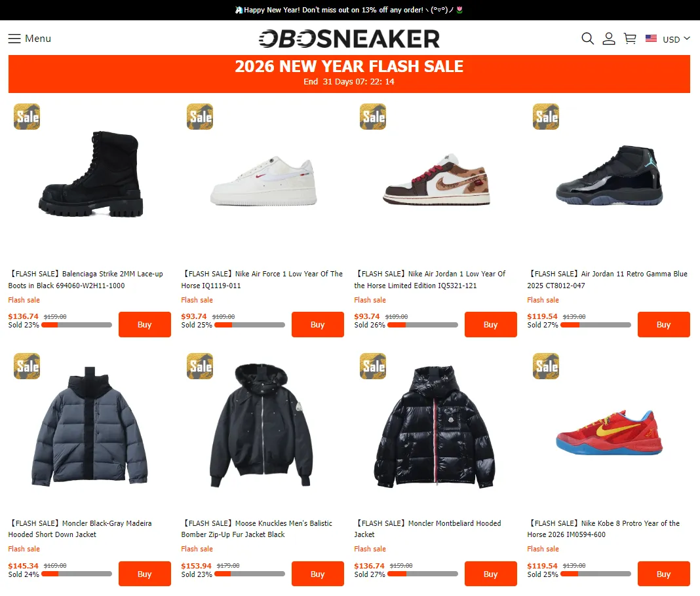This screenshot has width=700, height=596.
Task: Click the 2026 New Year Flash Sale banner
Action: point(349,74)
